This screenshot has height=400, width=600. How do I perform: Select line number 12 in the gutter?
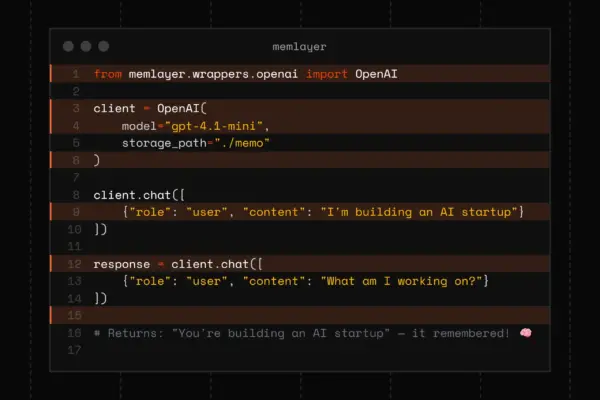75,264
